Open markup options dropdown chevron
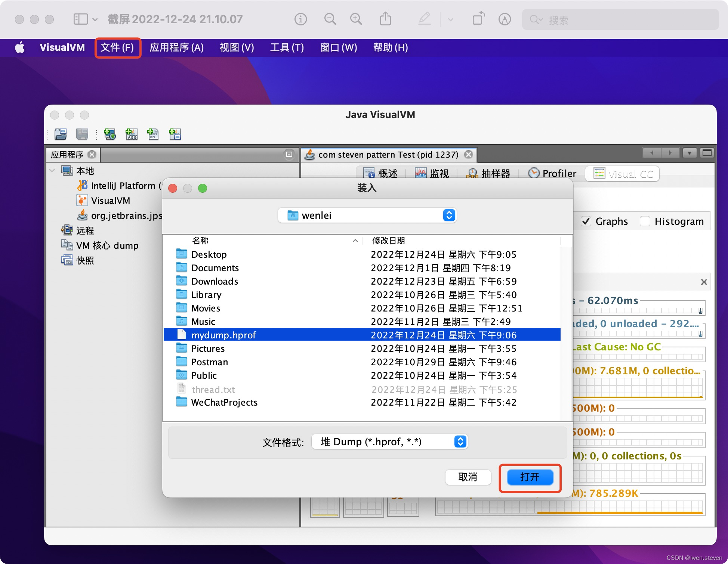Screen dimensions: 728x564 450,19
